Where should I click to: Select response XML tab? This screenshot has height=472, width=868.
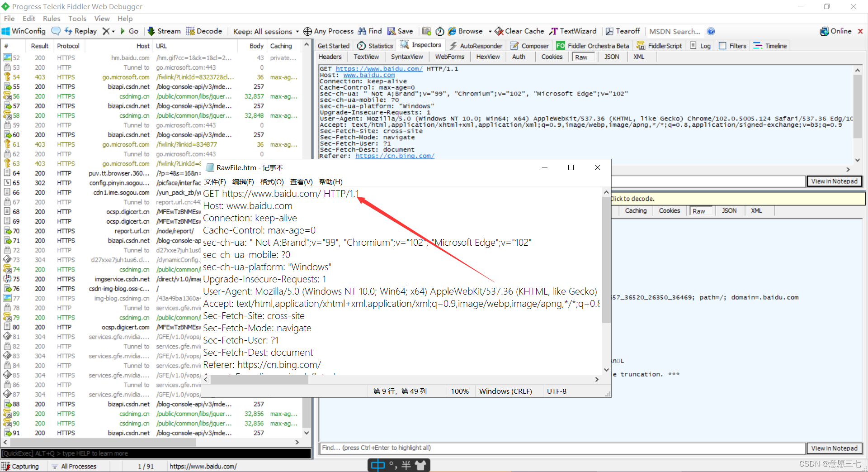[x=756, y=211]
